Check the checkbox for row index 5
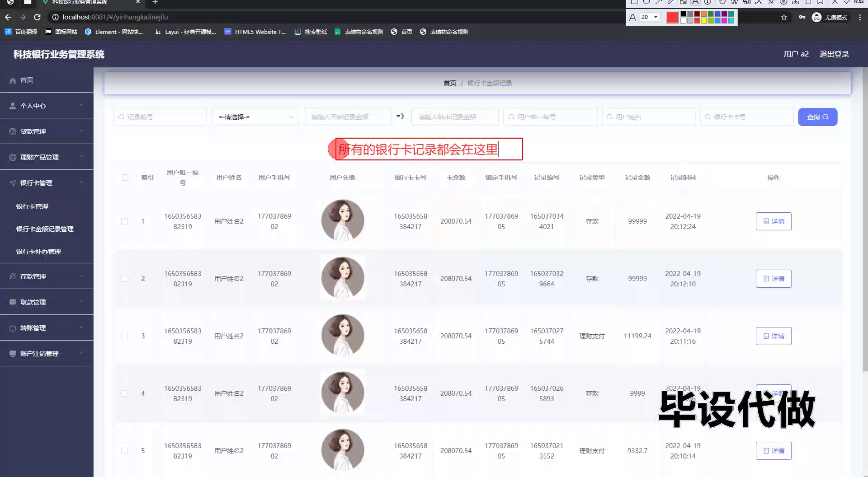868x477 pixels. (x=124, y=451)
